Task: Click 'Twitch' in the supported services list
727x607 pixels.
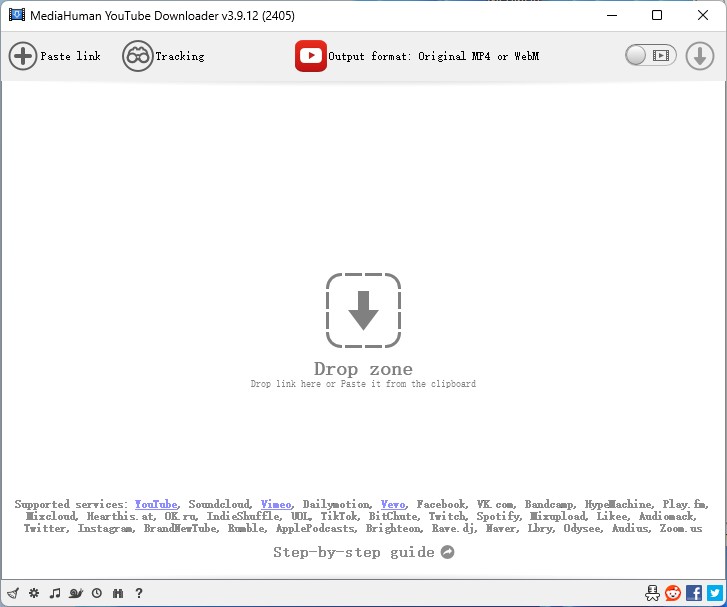Action: [446, 516]
